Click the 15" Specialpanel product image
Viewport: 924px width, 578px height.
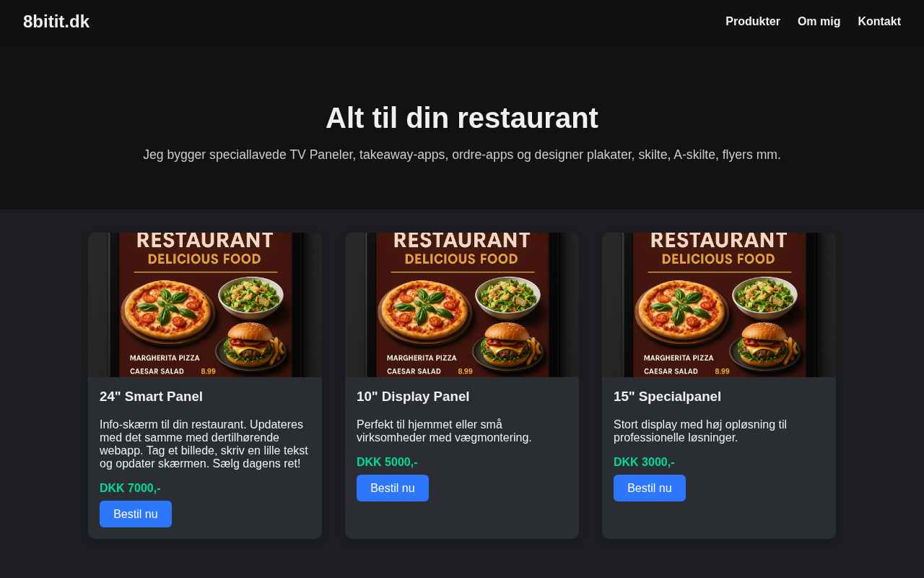click(x=719, y=305)
